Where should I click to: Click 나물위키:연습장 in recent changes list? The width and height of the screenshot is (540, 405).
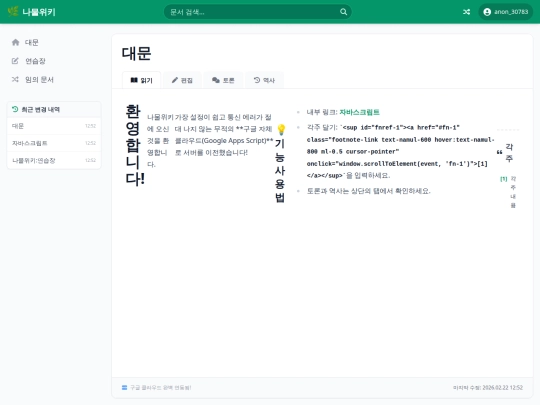pyautogui.click(x=54, y=160)
